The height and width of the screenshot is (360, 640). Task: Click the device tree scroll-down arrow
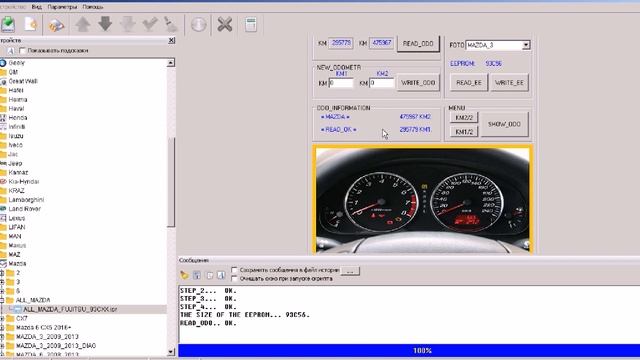(x=171, y=351)
